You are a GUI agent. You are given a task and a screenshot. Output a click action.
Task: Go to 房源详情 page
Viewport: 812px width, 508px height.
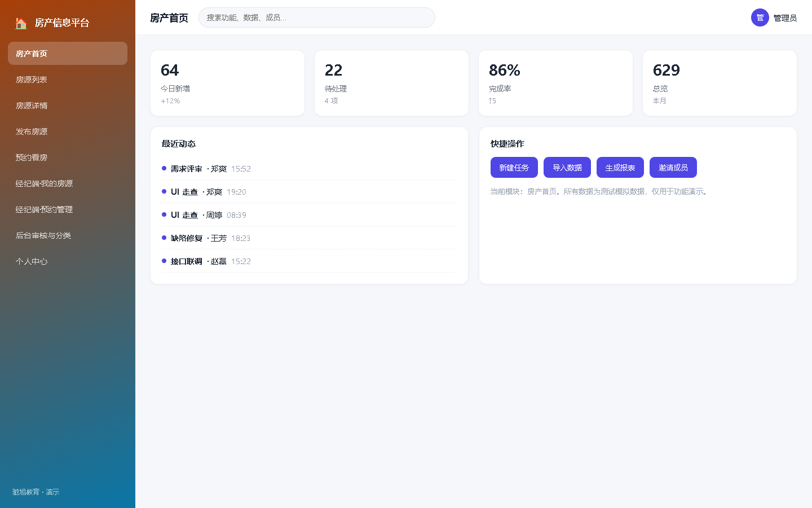click(68, 106)
